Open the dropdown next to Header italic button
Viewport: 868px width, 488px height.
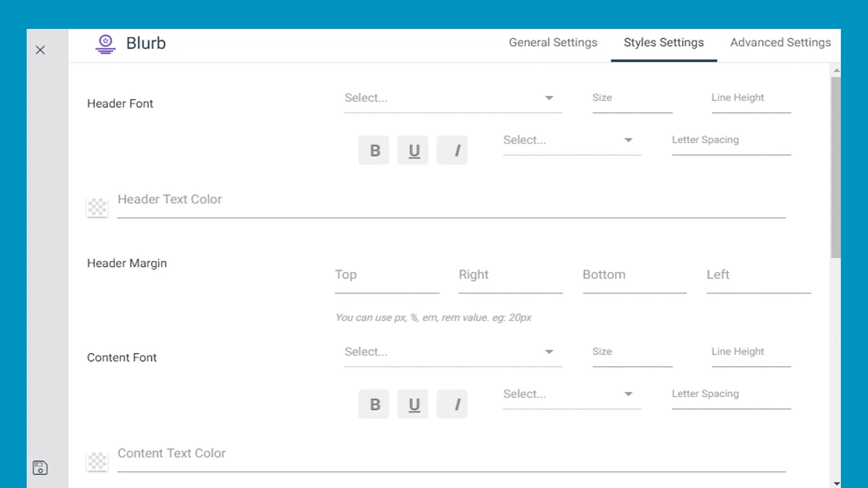coord(571,140)
